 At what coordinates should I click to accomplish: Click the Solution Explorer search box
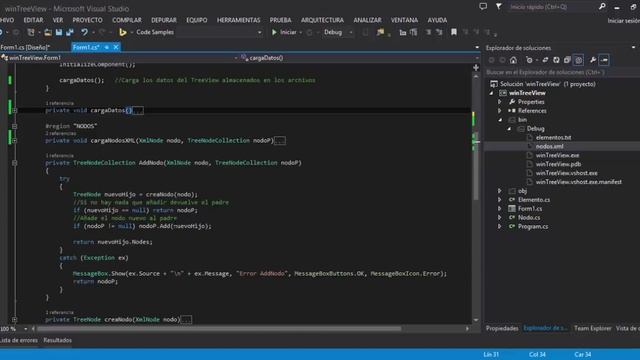point(561,72)
